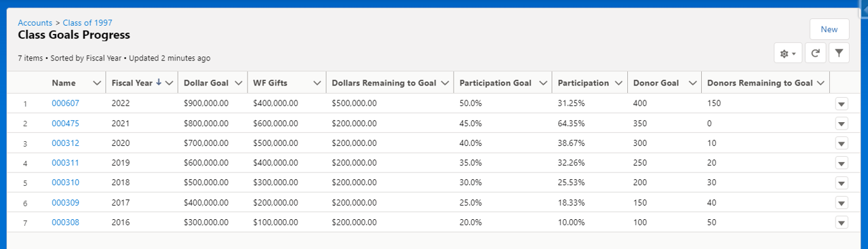Expand Donors Remaining to Goal column chevron
Image resolution: width=868 pixels, height=249 pixels.
coord(821,83)
